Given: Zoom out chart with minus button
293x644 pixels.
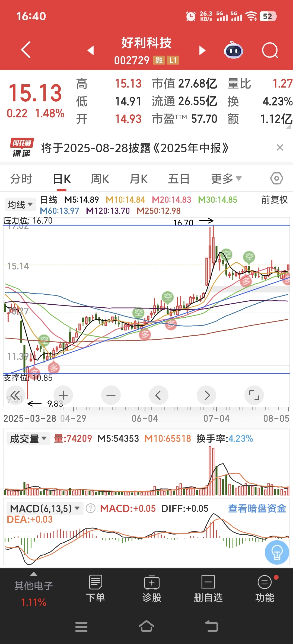Looking at the screenshot, I should point(111,395).
